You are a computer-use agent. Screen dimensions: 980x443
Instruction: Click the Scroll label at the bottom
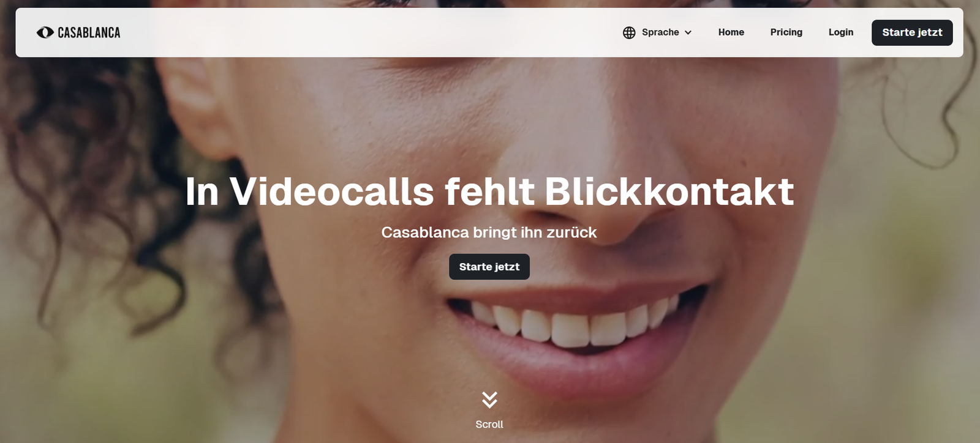(x=489, y=425)
